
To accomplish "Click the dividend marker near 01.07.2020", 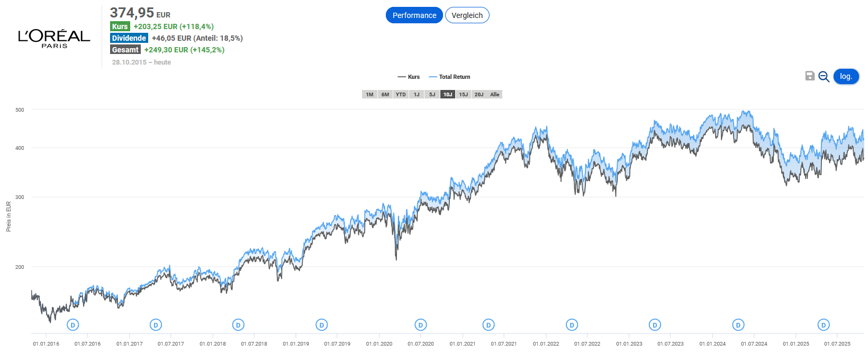I will click(421, 325).
